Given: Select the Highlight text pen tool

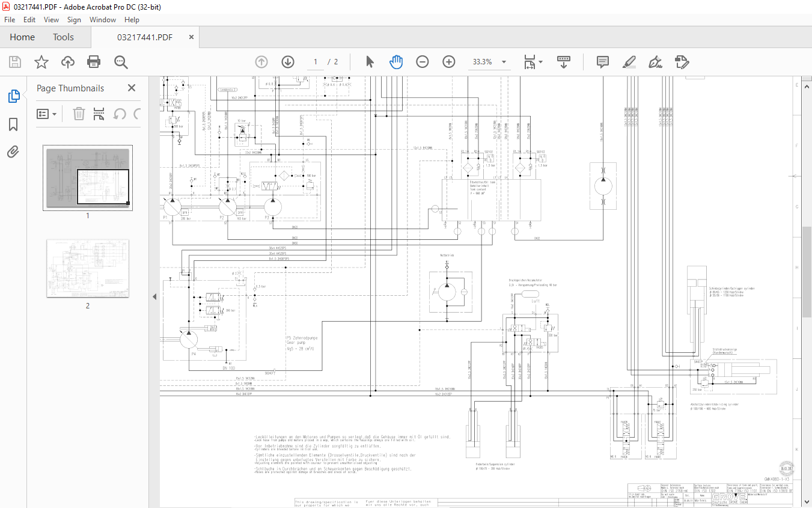Looking at the screenshot, I should point(629,62).
